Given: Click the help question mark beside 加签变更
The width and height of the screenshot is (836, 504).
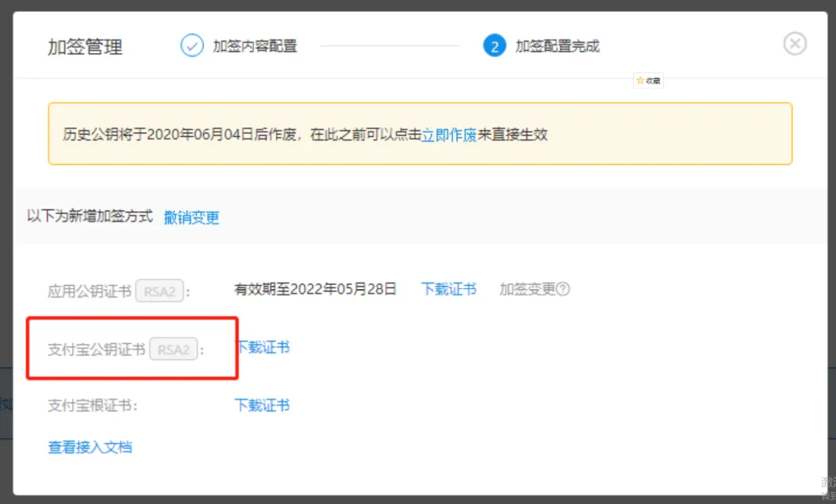Looking at the screenshot, I should coord(564,290).
